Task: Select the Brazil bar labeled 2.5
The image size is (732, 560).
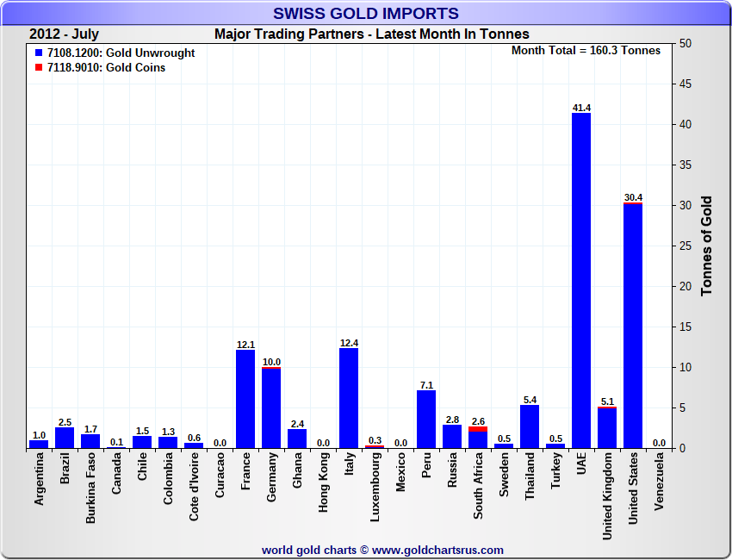Action: [x=65, y=438]
